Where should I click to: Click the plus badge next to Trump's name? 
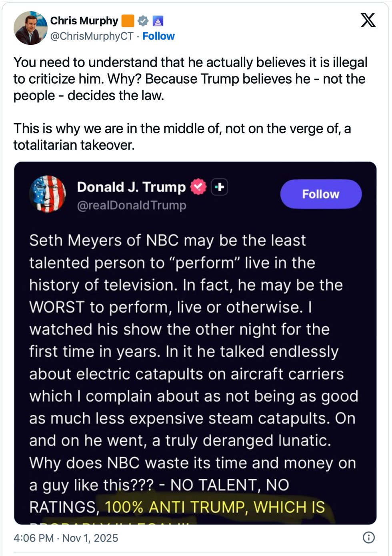(x=220, y=187)
